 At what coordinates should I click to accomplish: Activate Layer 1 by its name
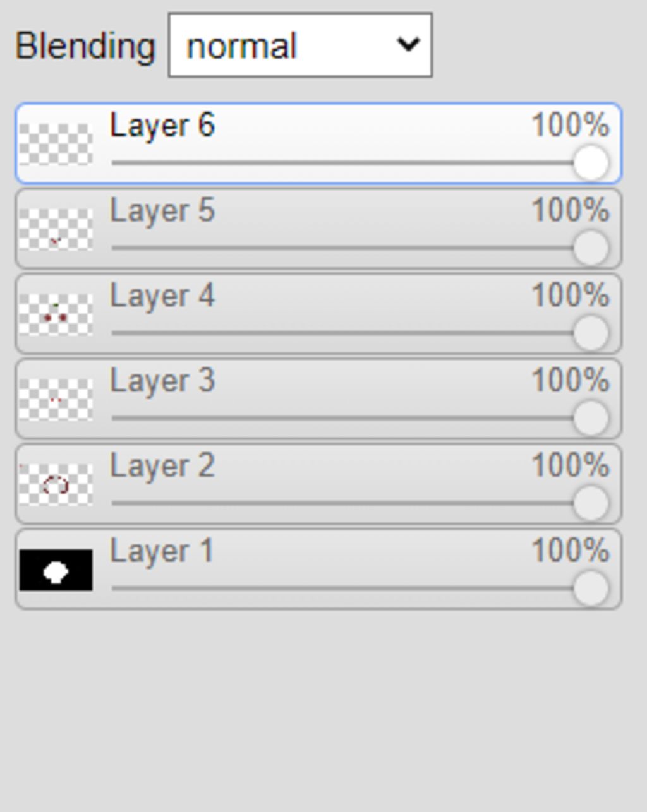point(162,552)
